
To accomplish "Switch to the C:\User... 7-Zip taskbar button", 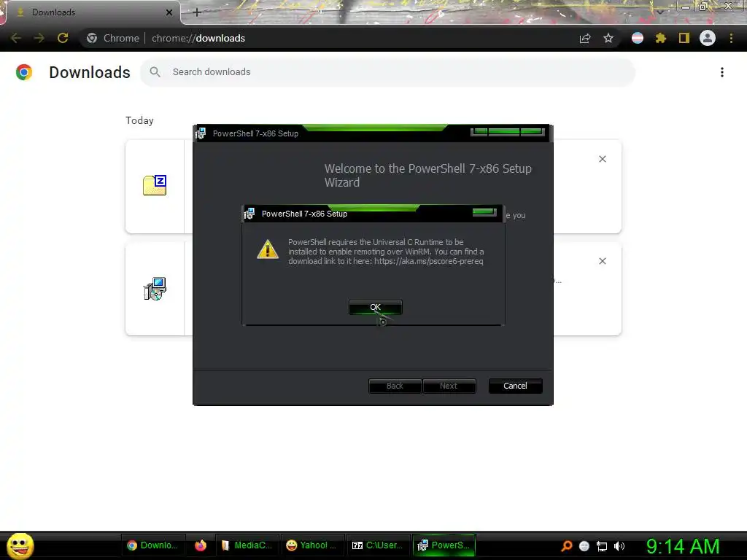I will [377, 545].
